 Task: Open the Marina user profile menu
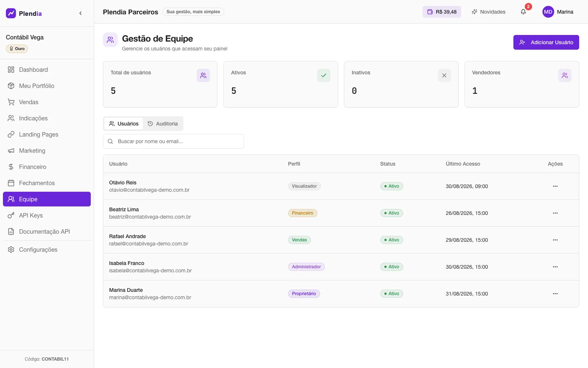(x=558, y=12)
